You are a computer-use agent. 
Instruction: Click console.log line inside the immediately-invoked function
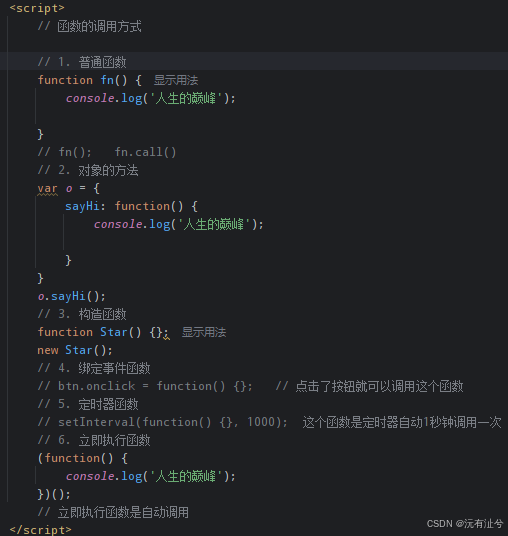(151, 476)
